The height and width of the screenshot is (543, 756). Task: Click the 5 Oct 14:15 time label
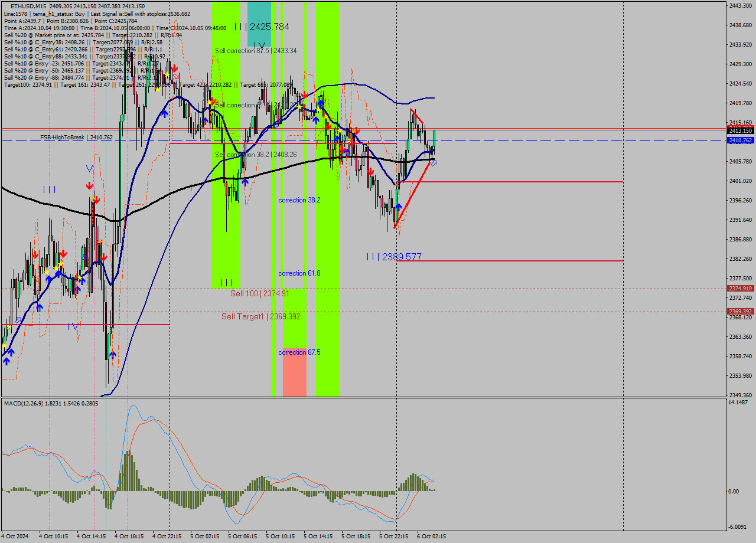pos(318,537)
